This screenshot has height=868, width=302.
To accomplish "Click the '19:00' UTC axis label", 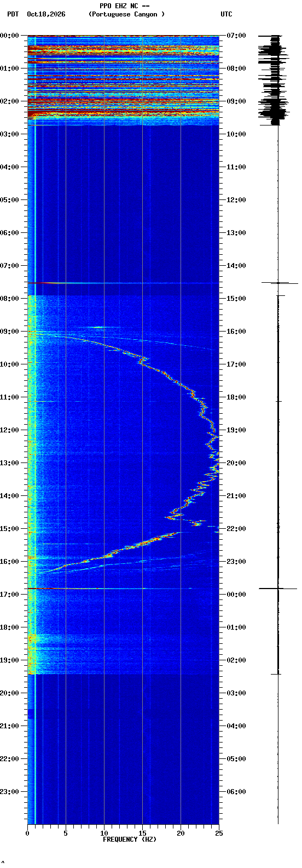I will [236, 430].
